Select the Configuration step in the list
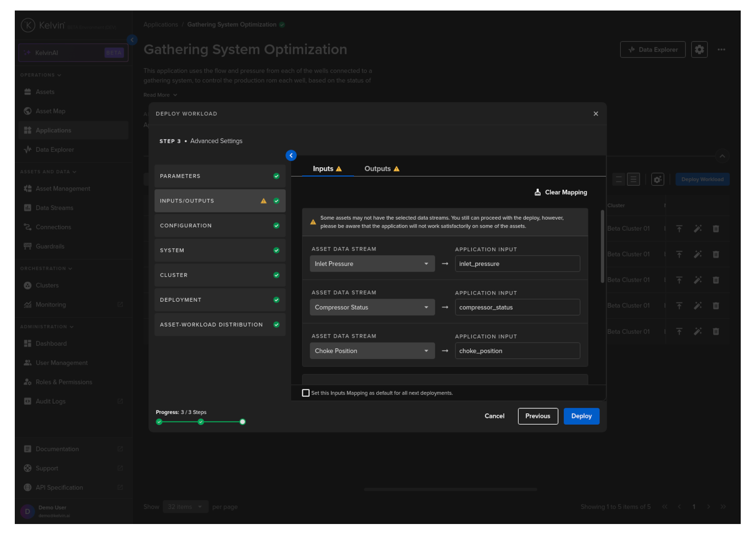 (x=220, y=226)
